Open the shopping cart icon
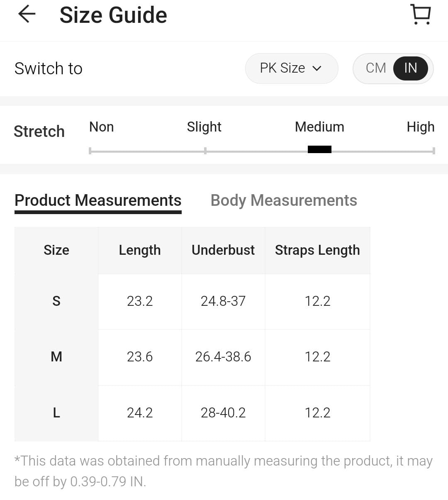The width and height of the screenshot is (448, 500). coord(421,15)
